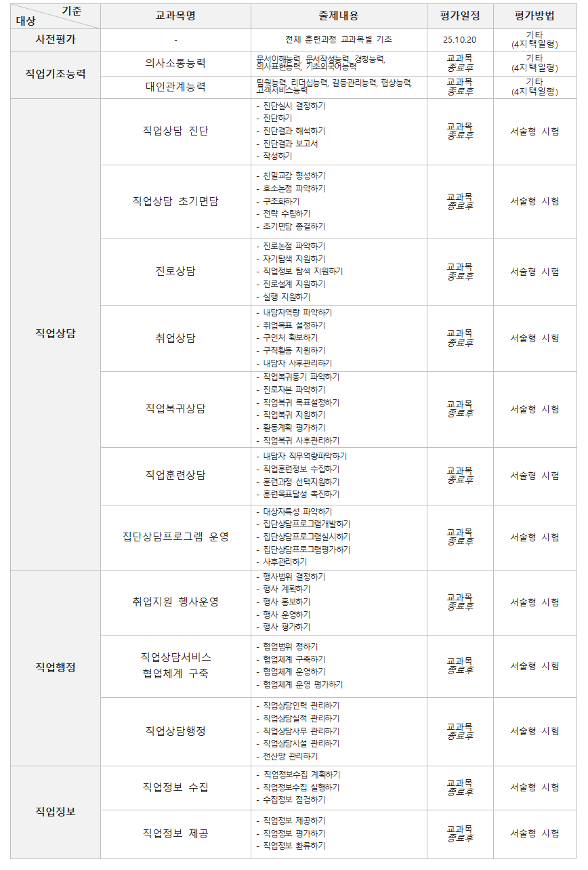Image resolution: width=588 pixels, height=870 pixels.
Task: Click the 취업지원 행사운영 cell
Action: pos(175,602)
